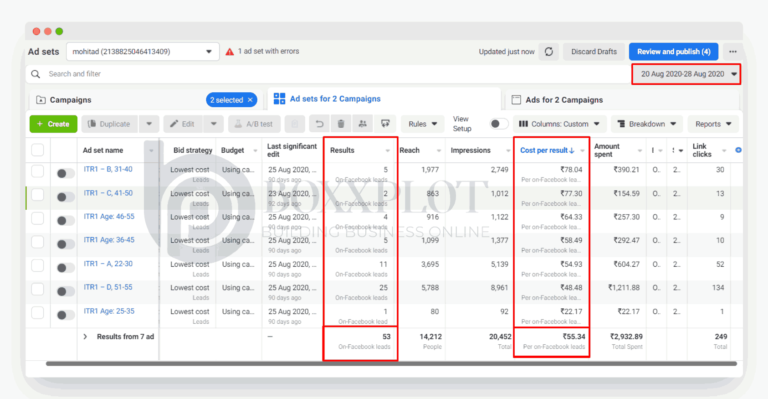Viewport: 768px width, 399px height.
Task: Toggle the ITR1 – D, 51-55 ad set switch
Action: tap(65, 291)
